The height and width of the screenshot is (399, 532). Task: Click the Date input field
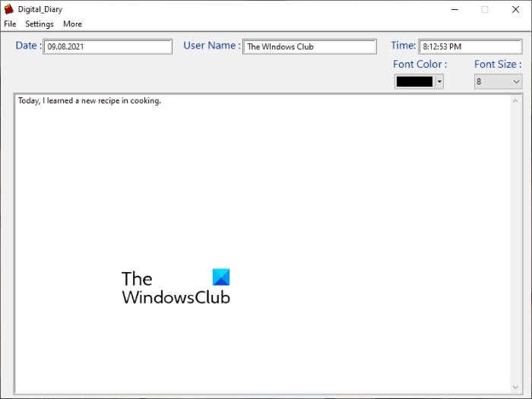click(x=108, y=46)
